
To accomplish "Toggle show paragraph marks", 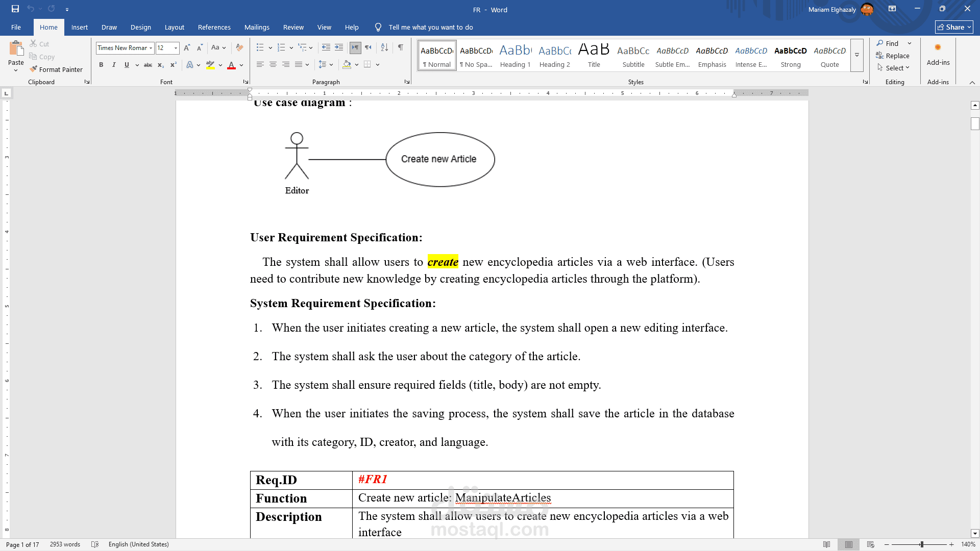I will tap(401, 47).
